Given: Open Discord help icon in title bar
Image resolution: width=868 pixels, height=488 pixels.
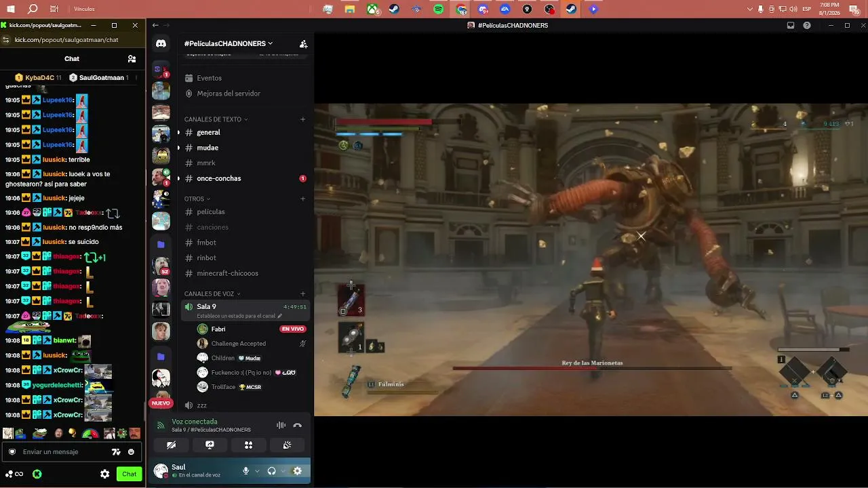Looking at the screenshot, I should click(807, 26).
